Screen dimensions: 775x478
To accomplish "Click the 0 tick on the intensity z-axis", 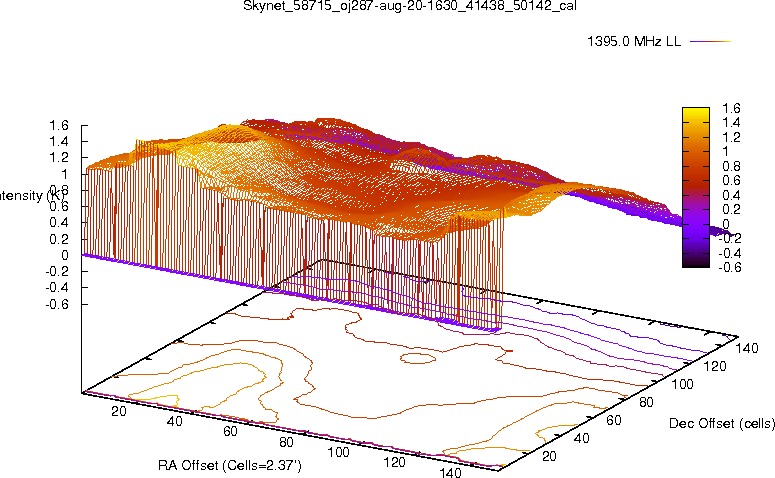I will [x=65, y=255].
